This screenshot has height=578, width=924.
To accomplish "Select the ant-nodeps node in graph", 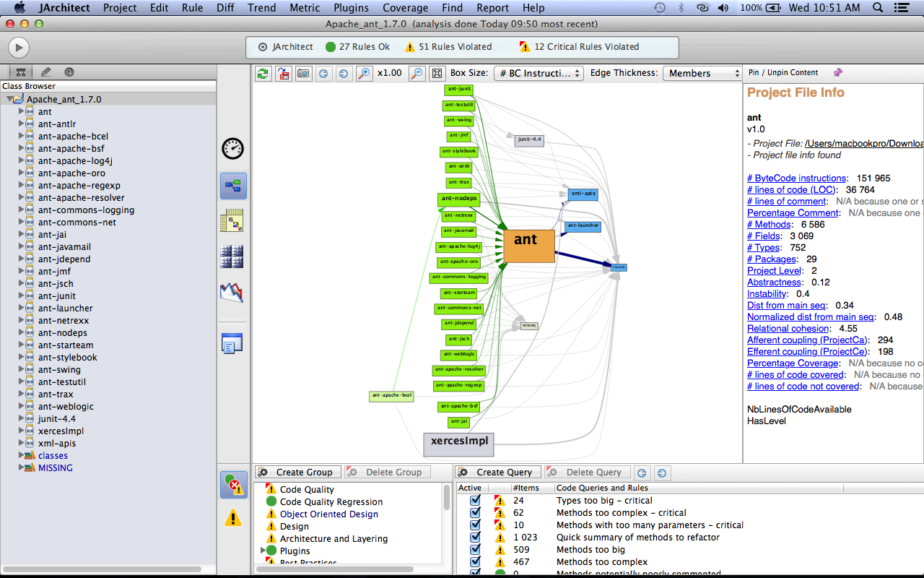I will coord(458,199).
